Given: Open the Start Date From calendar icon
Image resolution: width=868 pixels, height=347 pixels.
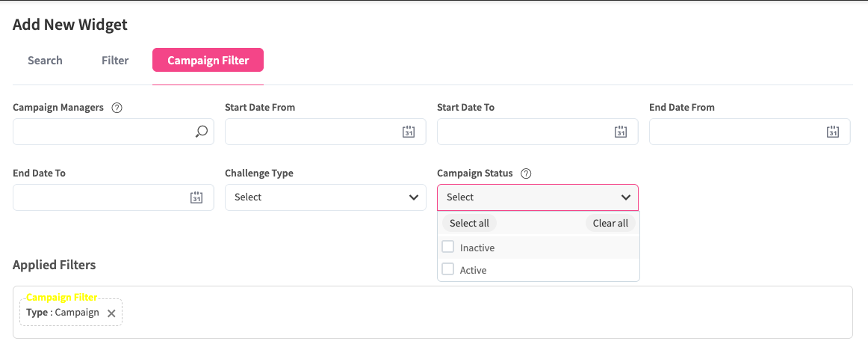Looking at the screenshot, I should click(x=409, y=132).
